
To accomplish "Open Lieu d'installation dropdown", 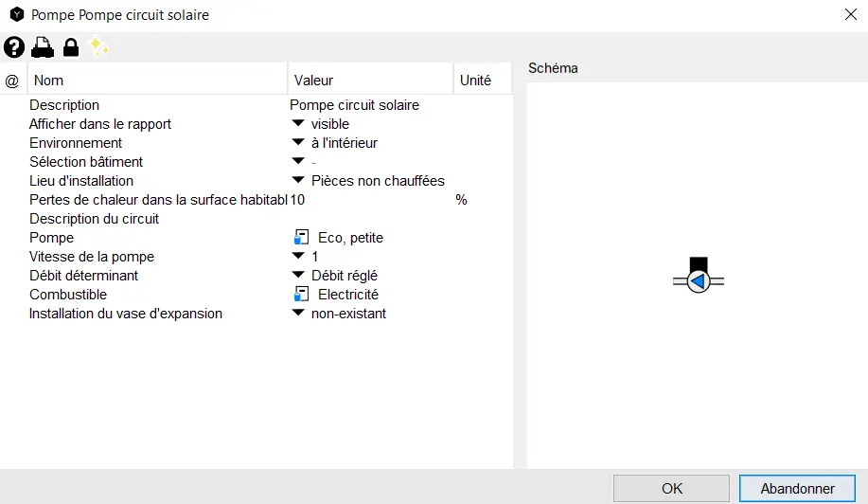I will coord(298,181).
